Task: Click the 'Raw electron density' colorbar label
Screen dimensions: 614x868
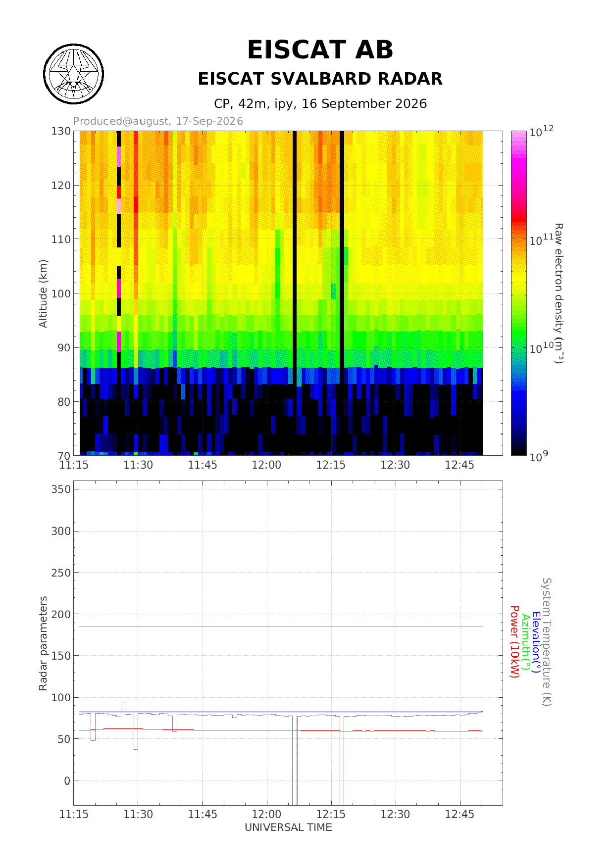Action: pos(559,293)
